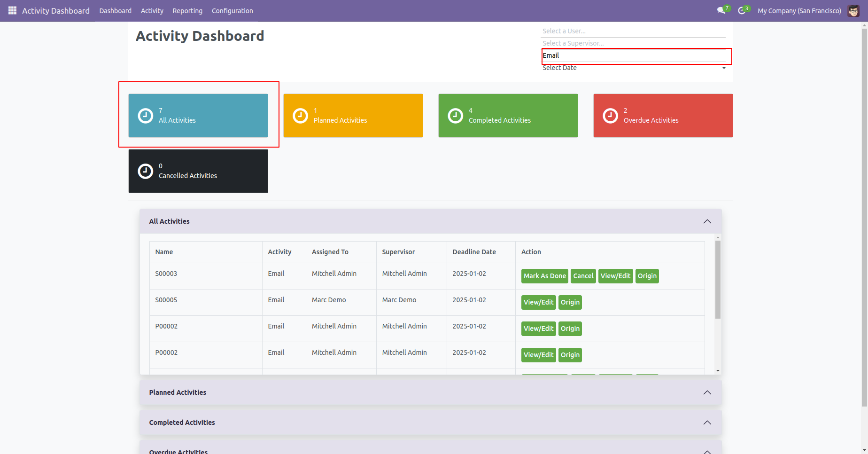Collapse the All Activities section chevron

(707, 221)
